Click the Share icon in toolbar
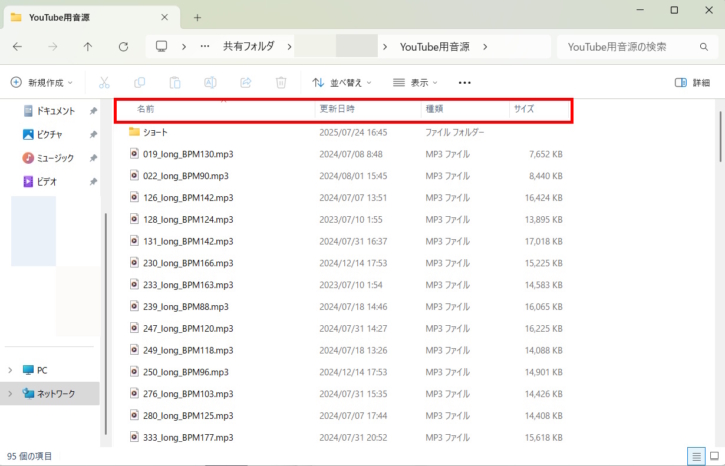Image resolution: width=725 pixels, height=466 pixels. [246, 83]
